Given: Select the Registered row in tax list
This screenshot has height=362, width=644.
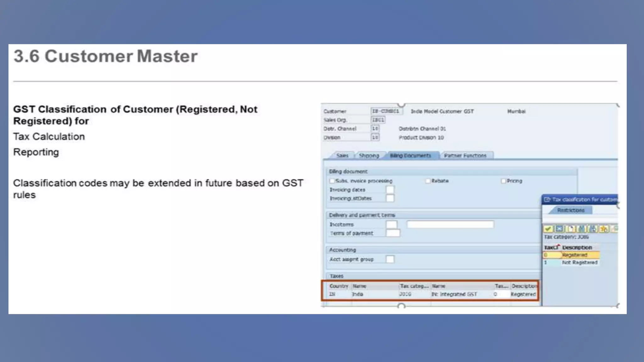Looking at the screenshot, I should point(575,255).
